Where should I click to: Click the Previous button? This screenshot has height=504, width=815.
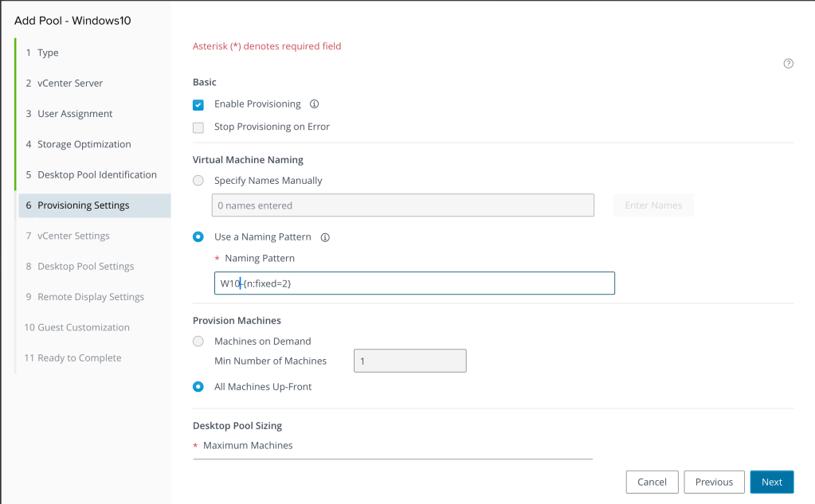pyautogui.click(x=714, y=482)
